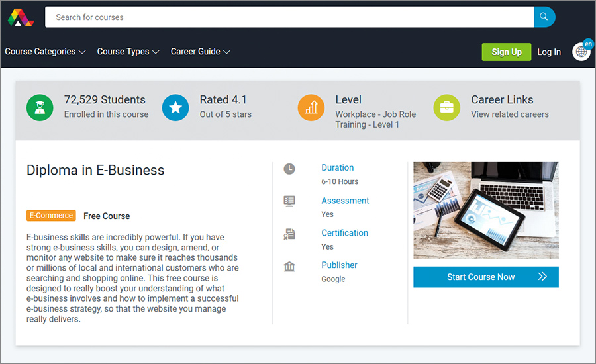Click the Duration label
This screenshot has width=596, height=364.
(337, 167)
